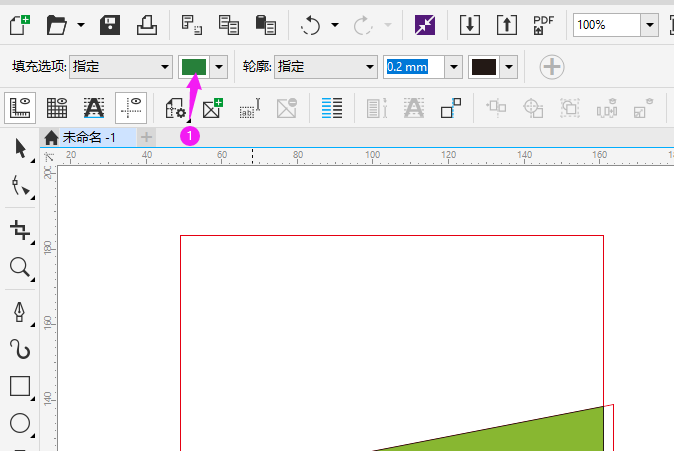Image resolution: width=674 pixels, height=451 pixels.
Task: Toggle the show rulers button
Action: (20, 107)
